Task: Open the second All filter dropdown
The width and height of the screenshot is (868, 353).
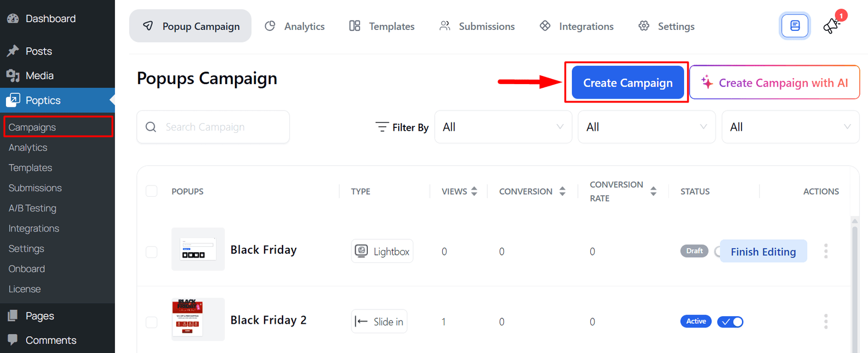Action: (x=646, y=127)
